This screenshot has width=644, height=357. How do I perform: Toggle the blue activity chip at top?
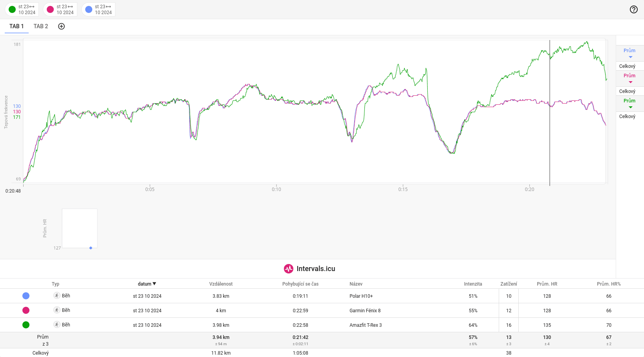[x=99, y=9]
